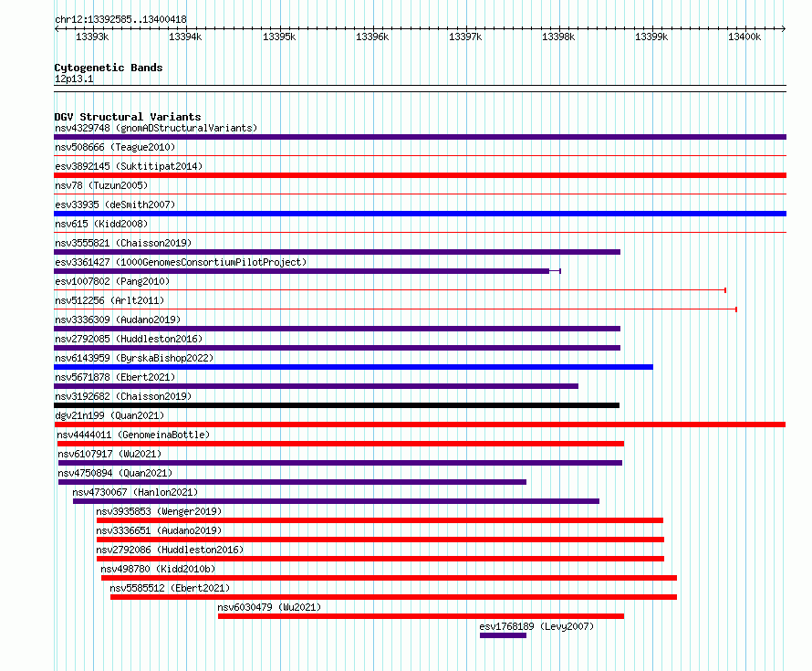Open esv3892145 (Suktitipat2014) variant label
Image resolution: width=812 pixels, height=671 pixels.
(x=129, y=166)
